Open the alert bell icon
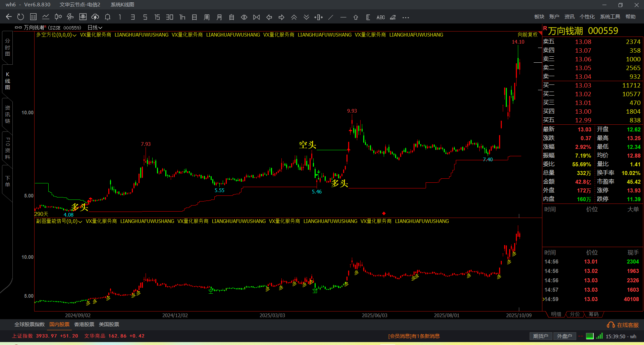This screenshot has height=345, width=644. point(108,17)
